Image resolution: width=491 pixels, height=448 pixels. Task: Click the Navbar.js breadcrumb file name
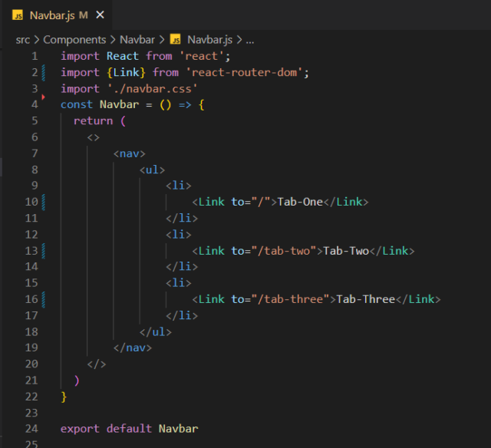click(x=209, y=39)
